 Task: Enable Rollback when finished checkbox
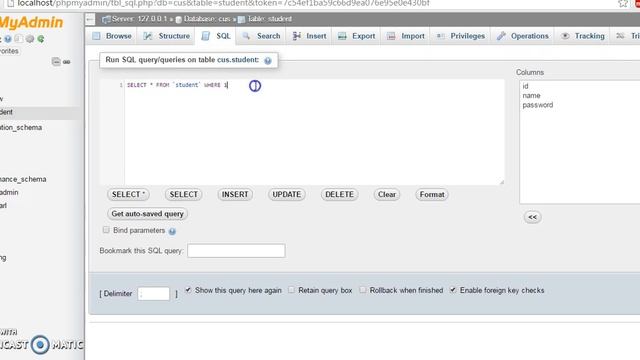(362, 290)
